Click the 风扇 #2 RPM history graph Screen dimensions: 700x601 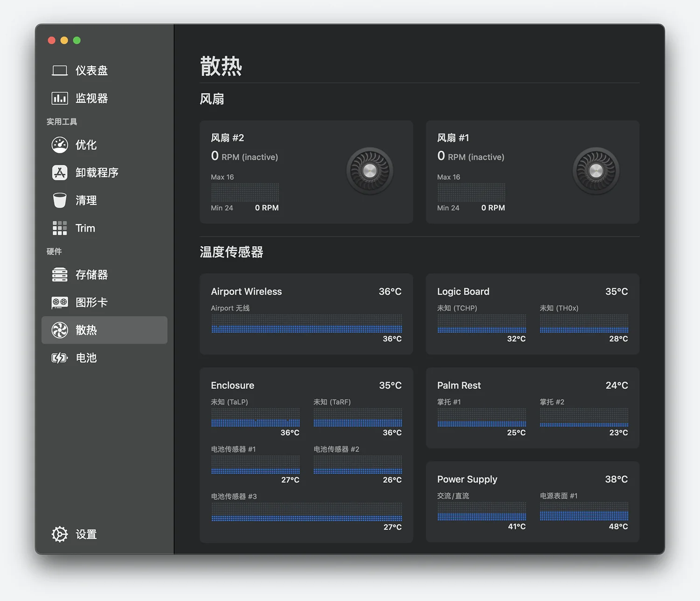(245, 192)
